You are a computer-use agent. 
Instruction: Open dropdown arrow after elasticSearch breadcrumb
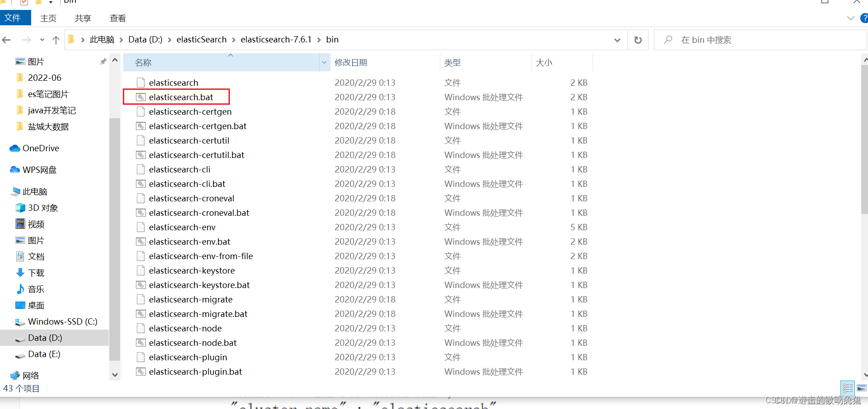(x=233, y=40)
